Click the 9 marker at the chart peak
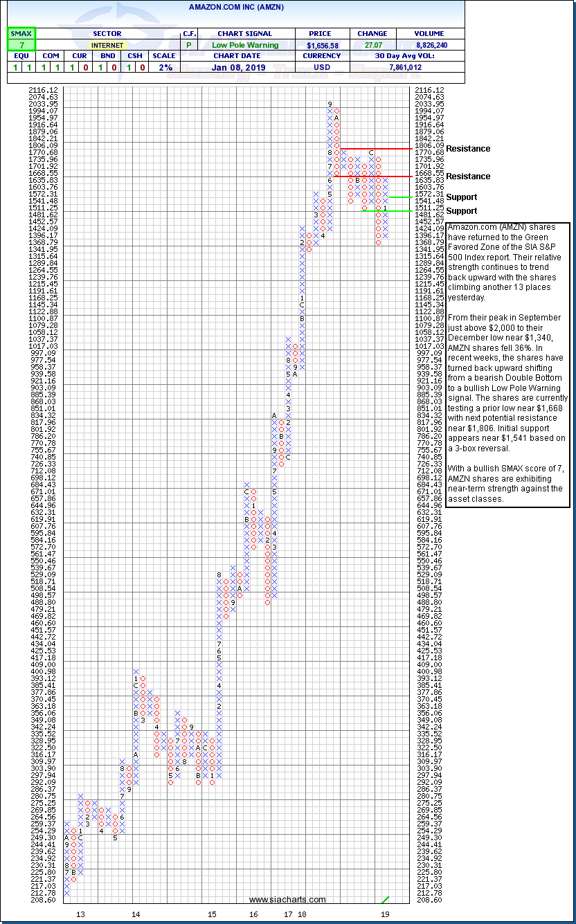This screenshot has height=924, width=576. (330, 104)
